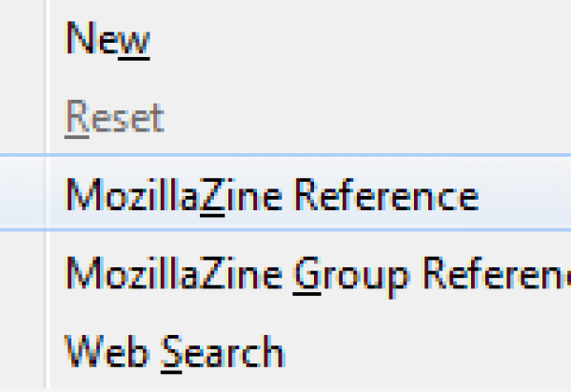Click the Group Reference menu entry
Screen dimensions: 571x392
[x=314, y=274]
